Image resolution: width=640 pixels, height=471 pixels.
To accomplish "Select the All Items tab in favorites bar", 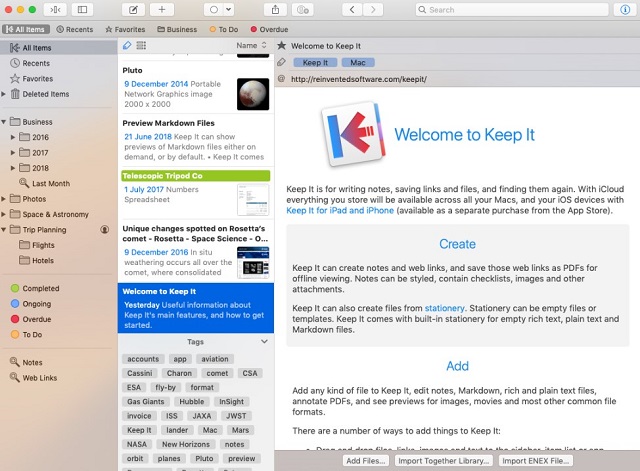I will pyautogui.click(x=26, y=29).
